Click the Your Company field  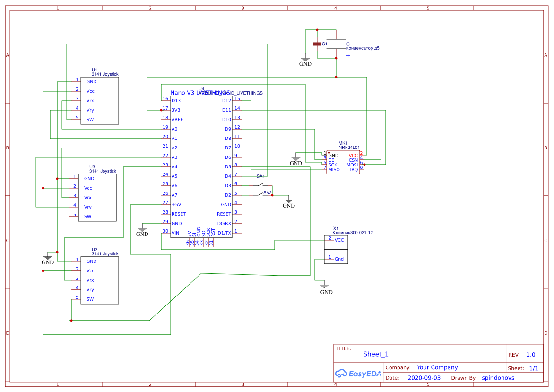437,367
